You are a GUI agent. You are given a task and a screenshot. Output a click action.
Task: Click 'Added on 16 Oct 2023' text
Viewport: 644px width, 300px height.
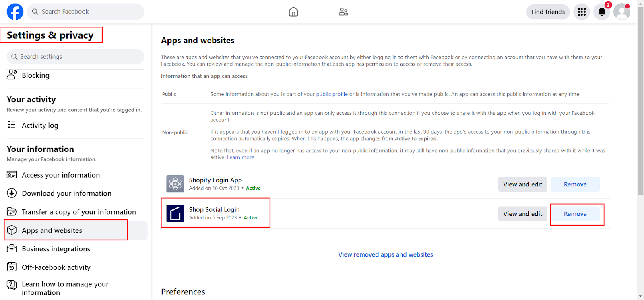coord(214,188)
